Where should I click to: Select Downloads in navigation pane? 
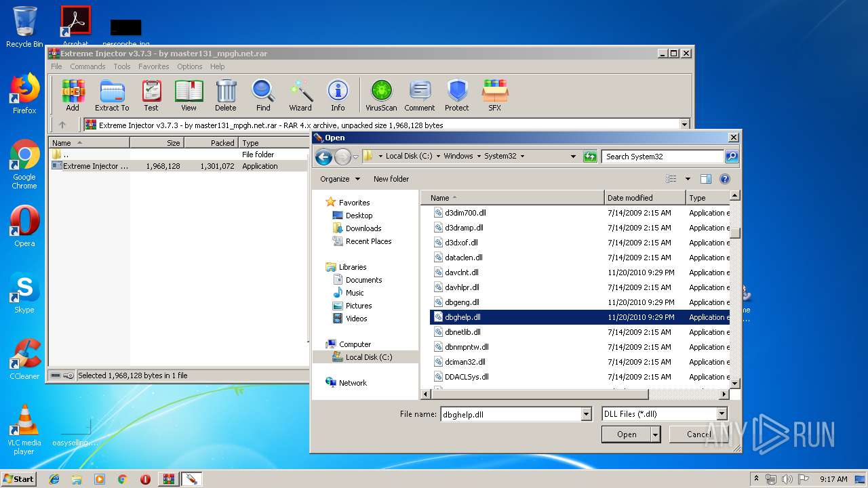363,228
